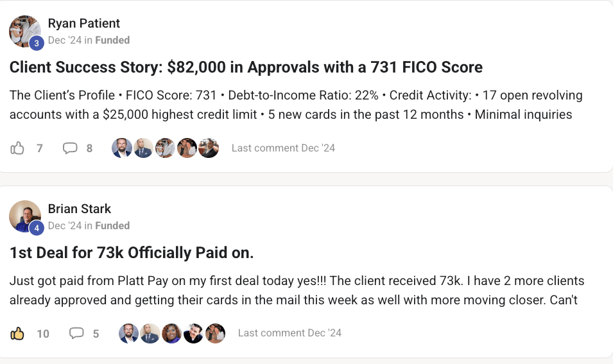Like Ryan Patient's success story post
Image resolution: width=613 pixels, height=364 pixels.
click(x=17, y=148)
